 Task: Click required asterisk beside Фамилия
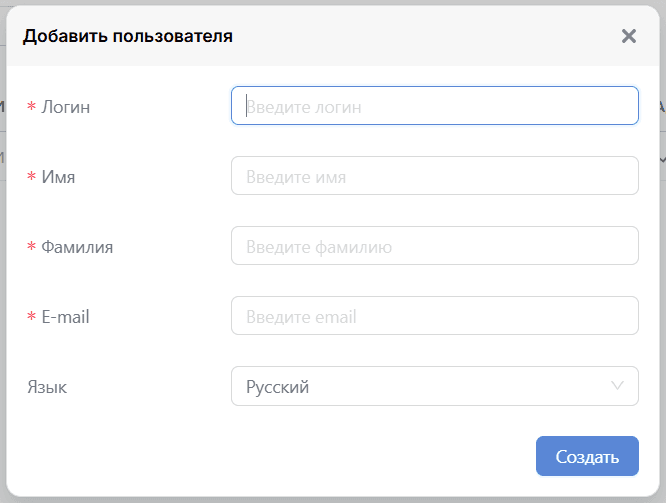tap(31, 246)
